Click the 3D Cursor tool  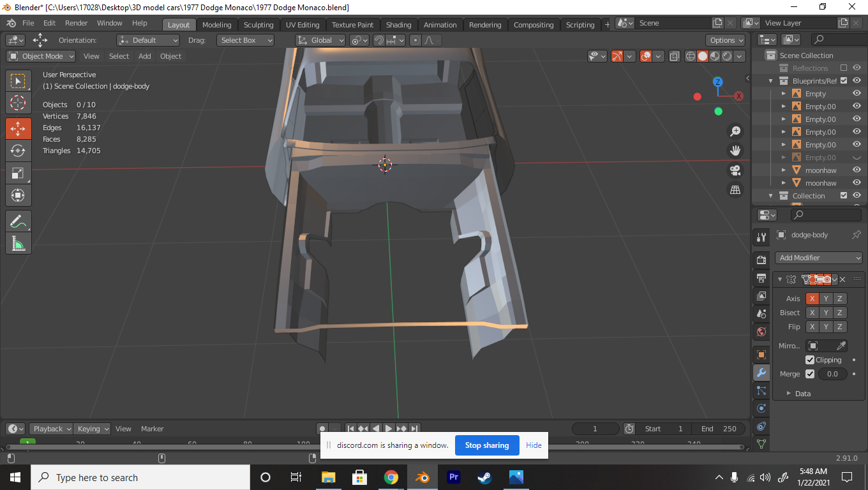point(18,103)
